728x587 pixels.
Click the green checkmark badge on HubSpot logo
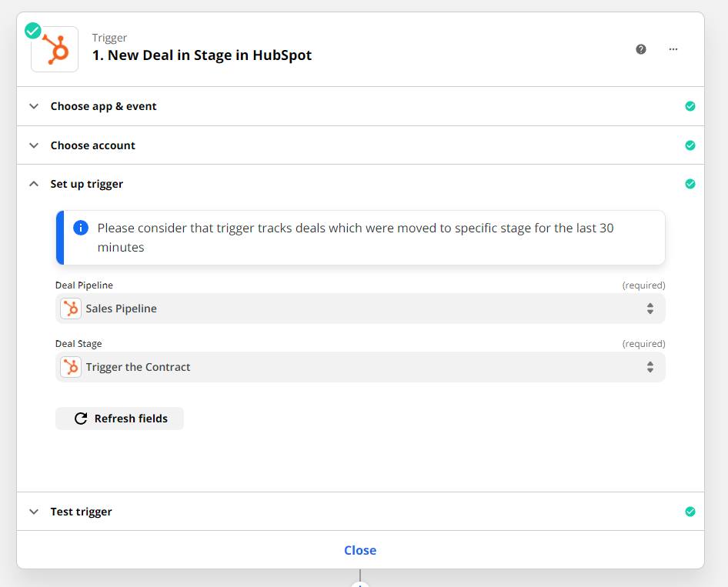click(32, 31)
